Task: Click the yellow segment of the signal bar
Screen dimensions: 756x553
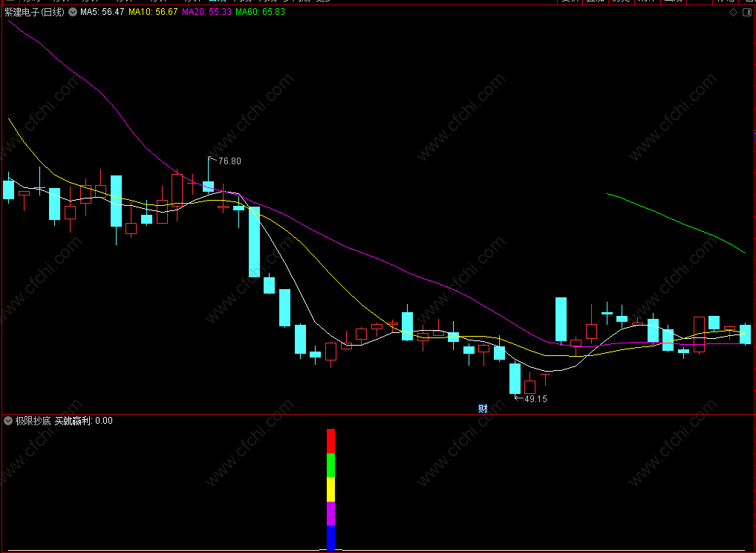Action: tap(330, 489)
